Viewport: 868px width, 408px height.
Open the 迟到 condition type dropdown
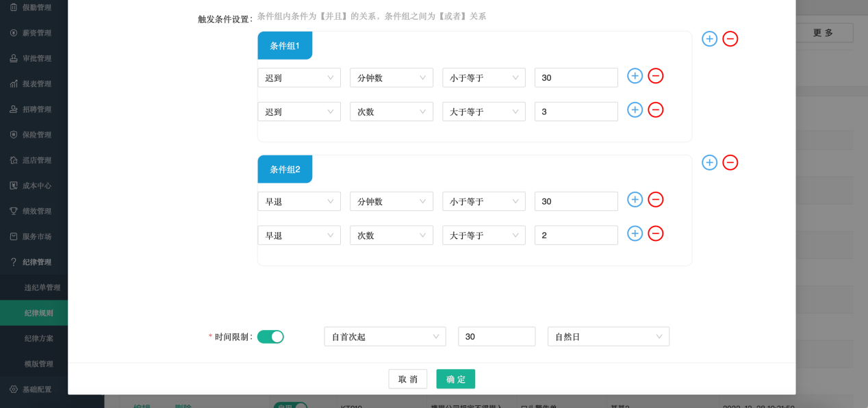[298, 77]
